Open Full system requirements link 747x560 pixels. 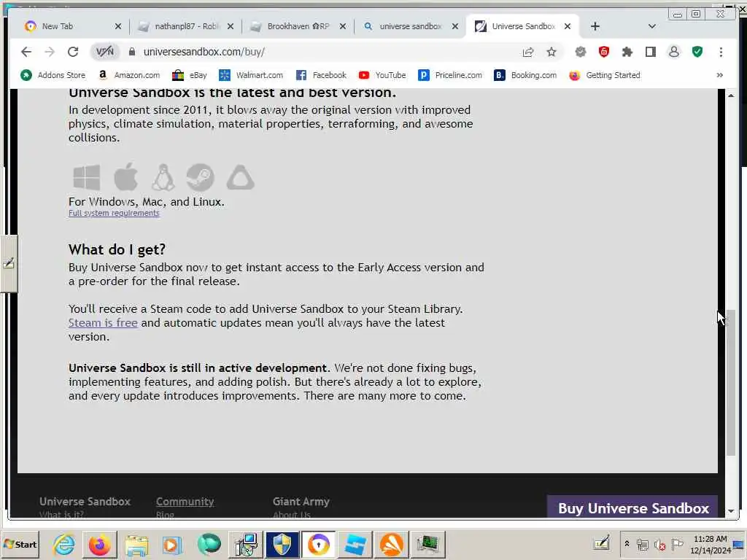pyautogui.click(x=114, y=214)
